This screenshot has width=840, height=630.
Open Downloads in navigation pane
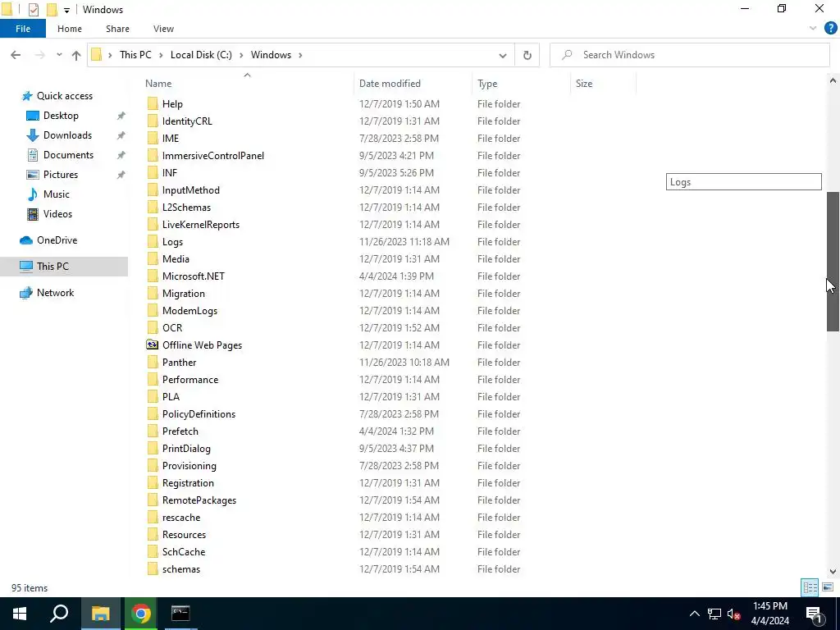[67, 135]
